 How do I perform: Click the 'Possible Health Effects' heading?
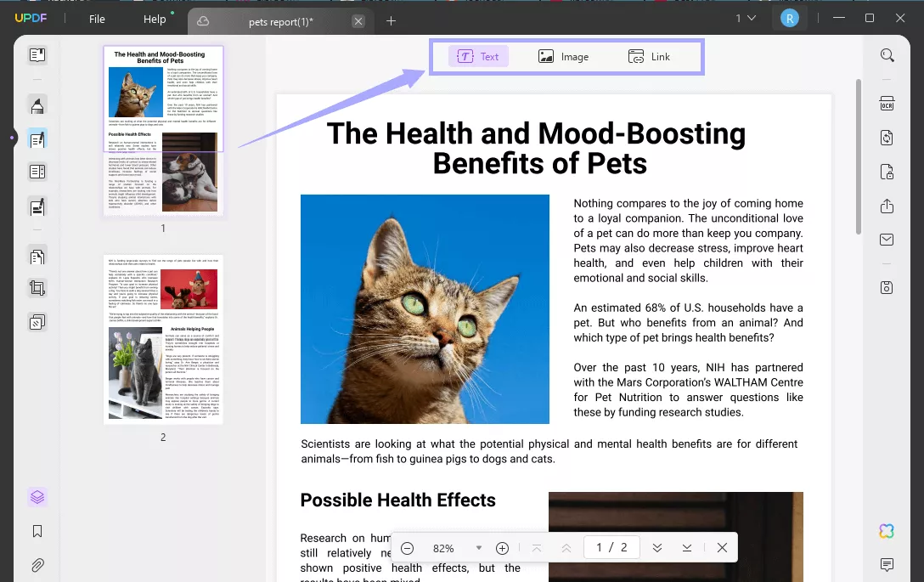coord(397,500)
